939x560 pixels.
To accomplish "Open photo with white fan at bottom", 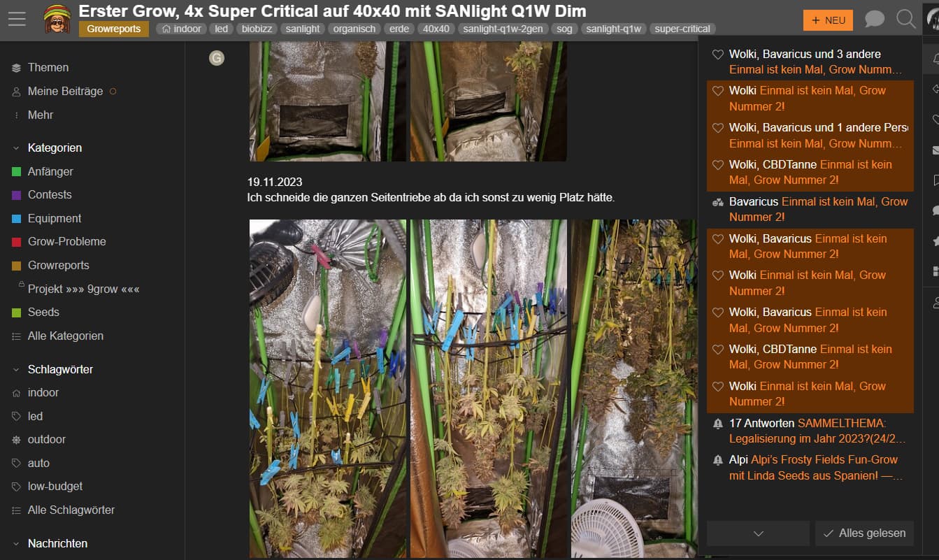I will click(634, 389).
